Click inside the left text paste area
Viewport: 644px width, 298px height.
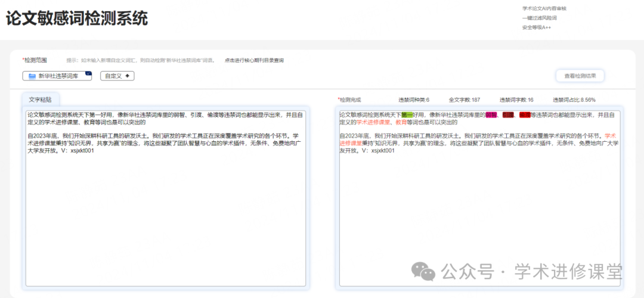(x=166, y=198)
